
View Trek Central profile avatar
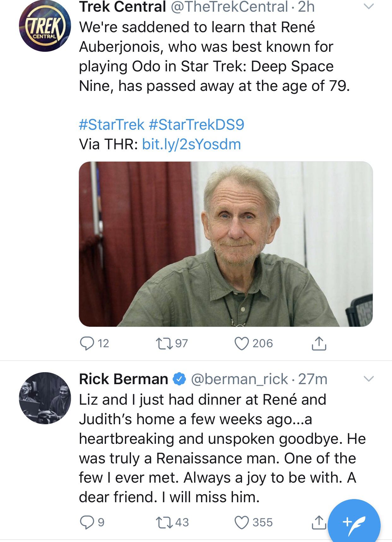(45, 26)
